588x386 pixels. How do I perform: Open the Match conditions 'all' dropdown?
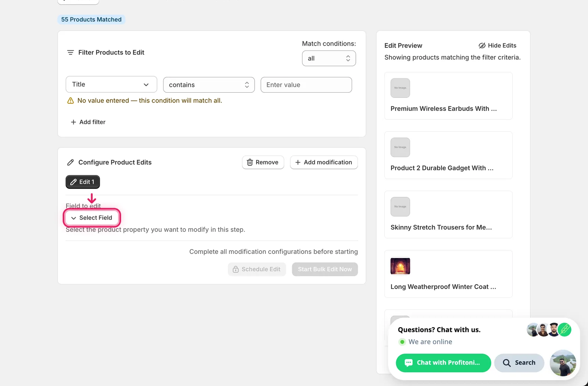tap(329, 59)
